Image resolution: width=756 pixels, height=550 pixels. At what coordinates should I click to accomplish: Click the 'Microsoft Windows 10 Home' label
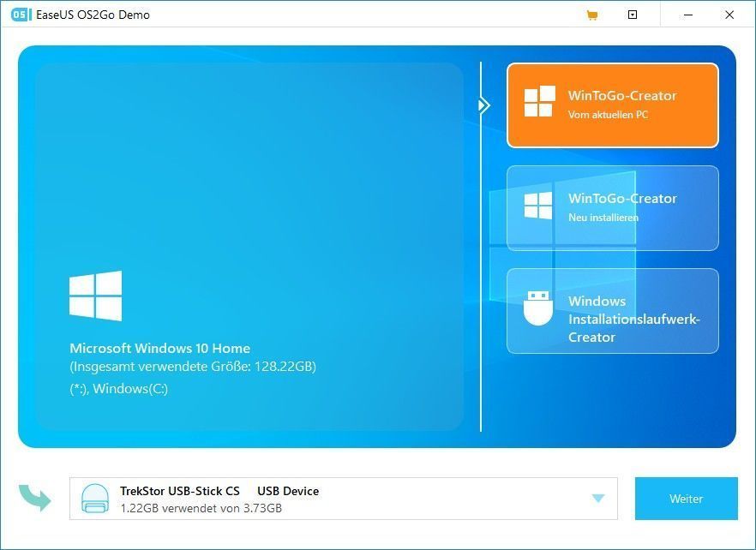point(160,349)
